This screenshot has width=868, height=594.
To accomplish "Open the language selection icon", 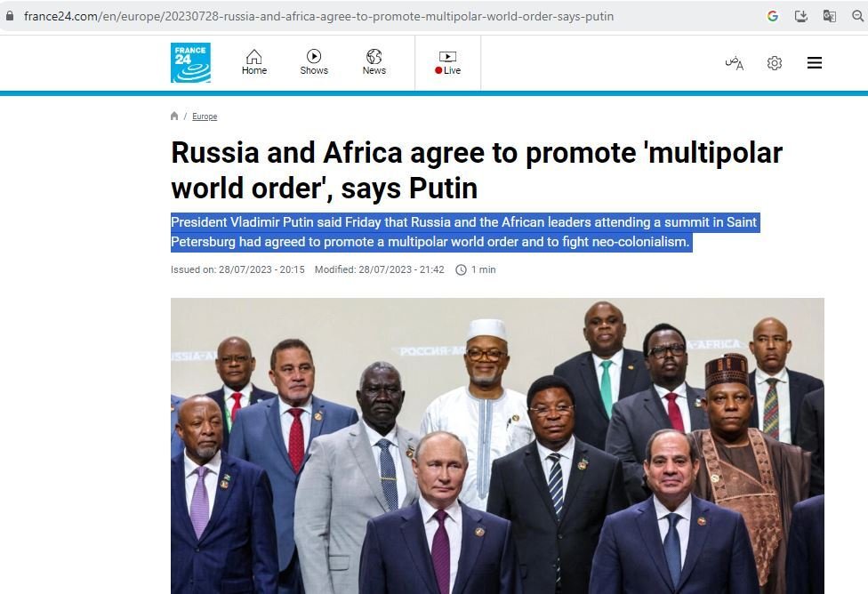I will coord(734,63).
